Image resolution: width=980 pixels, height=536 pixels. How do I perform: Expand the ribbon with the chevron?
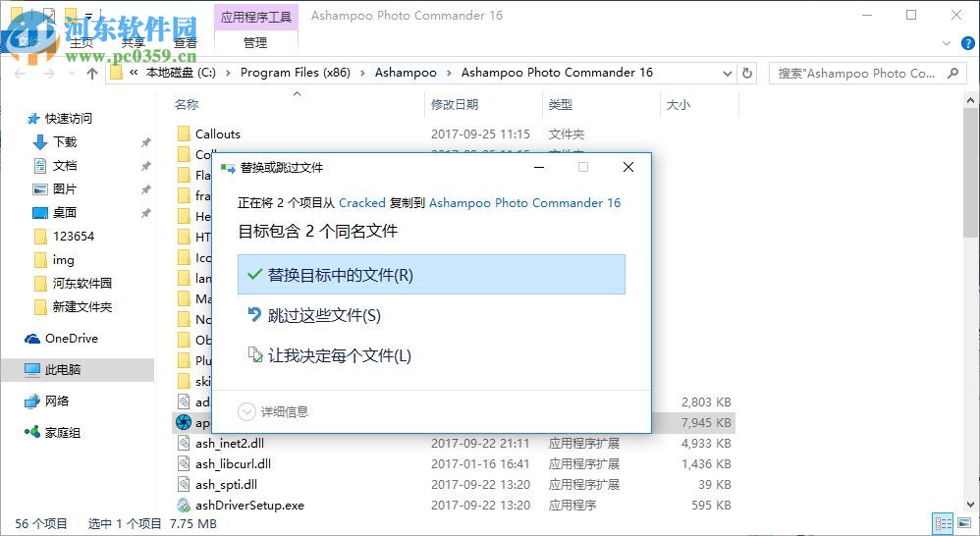coord(947,43)
